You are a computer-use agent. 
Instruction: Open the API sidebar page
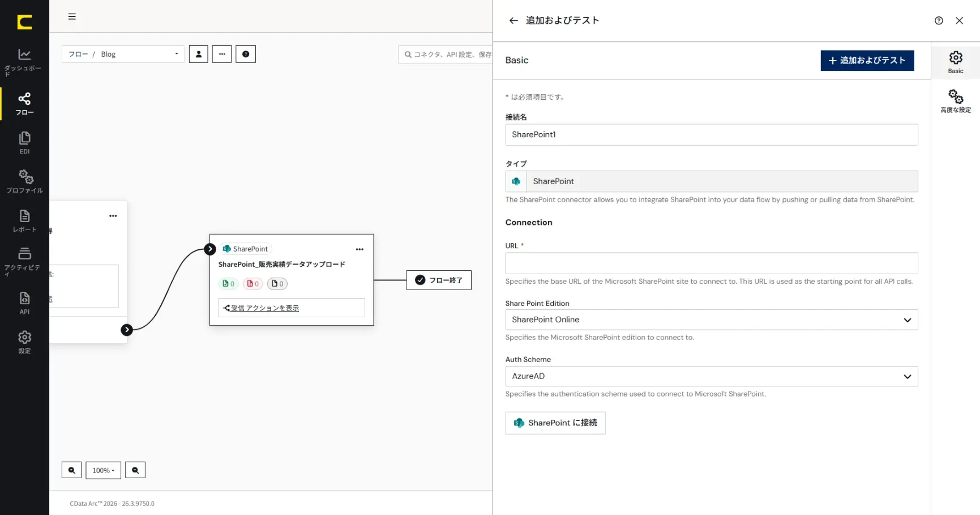[x=24, y=303]
